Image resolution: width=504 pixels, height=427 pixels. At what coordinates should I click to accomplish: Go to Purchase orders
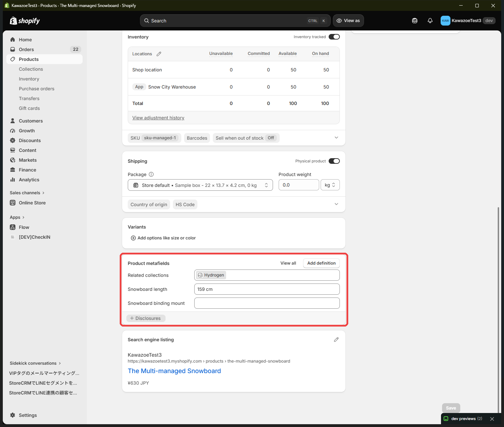pyautogui.click(x=37, y=89)
